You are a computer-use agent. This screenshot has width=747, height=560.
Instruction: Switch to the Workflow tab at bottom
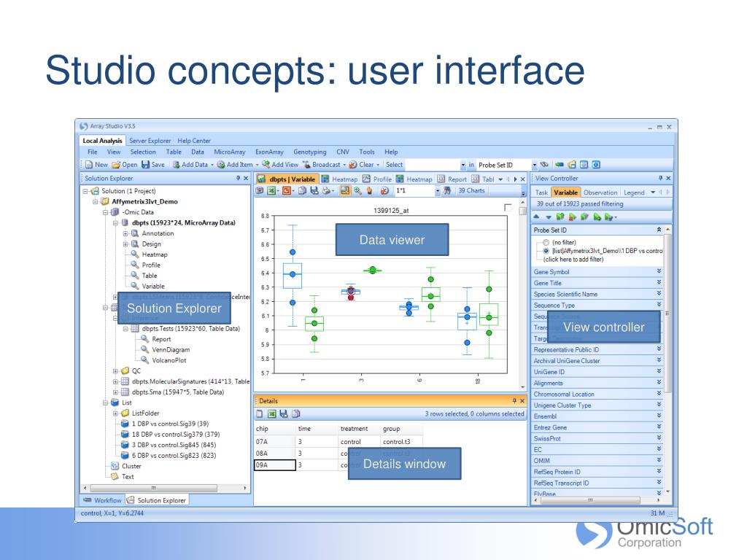pos(102,500)
